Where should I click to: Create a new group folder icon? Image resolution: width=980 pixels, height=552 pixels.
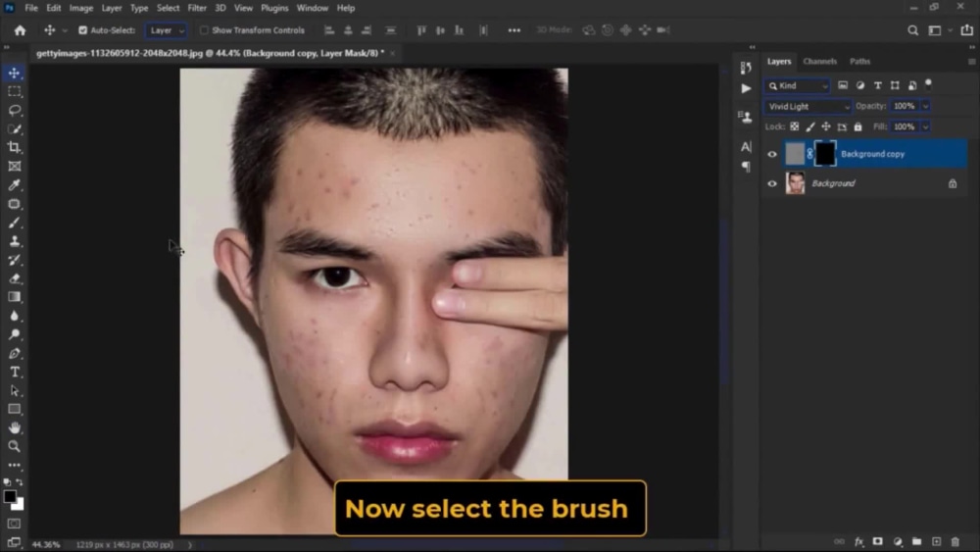coord(916,541)
